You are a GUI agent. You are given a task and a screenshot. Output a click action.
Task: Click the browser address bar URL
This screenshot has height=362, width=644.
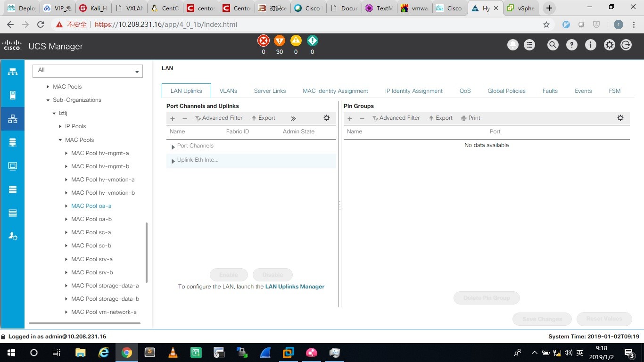click(165, 25)
